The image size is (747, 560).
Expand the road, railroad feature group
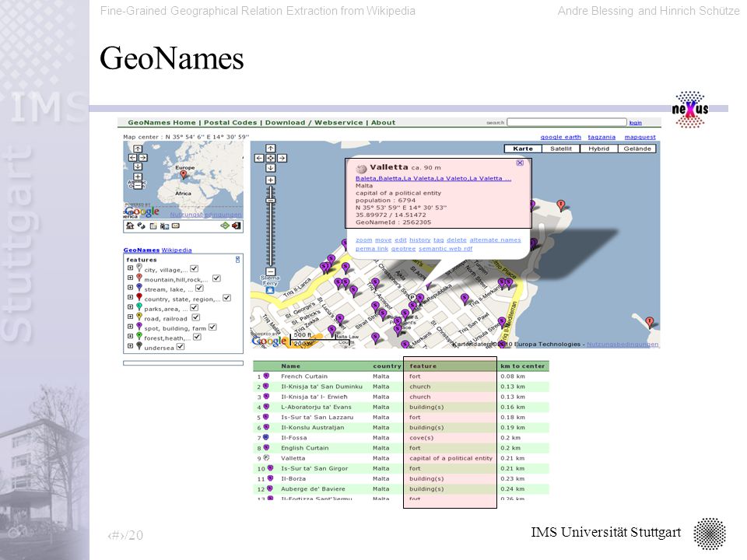tap(130, 317)
